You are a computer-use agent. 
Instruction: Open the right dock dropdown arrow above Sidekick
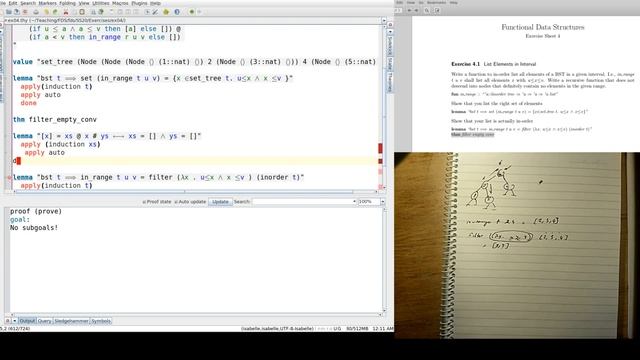click(390, 31)
